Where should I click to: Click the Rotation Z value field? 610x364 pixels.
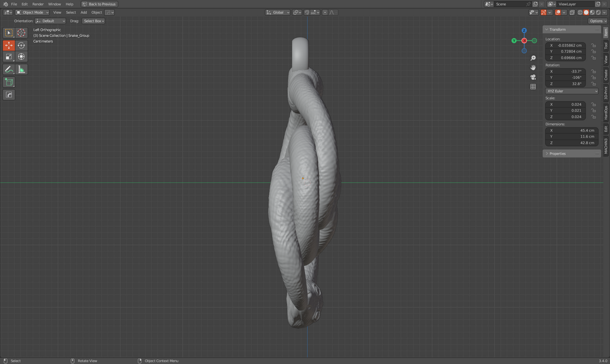tap(565, 84)
